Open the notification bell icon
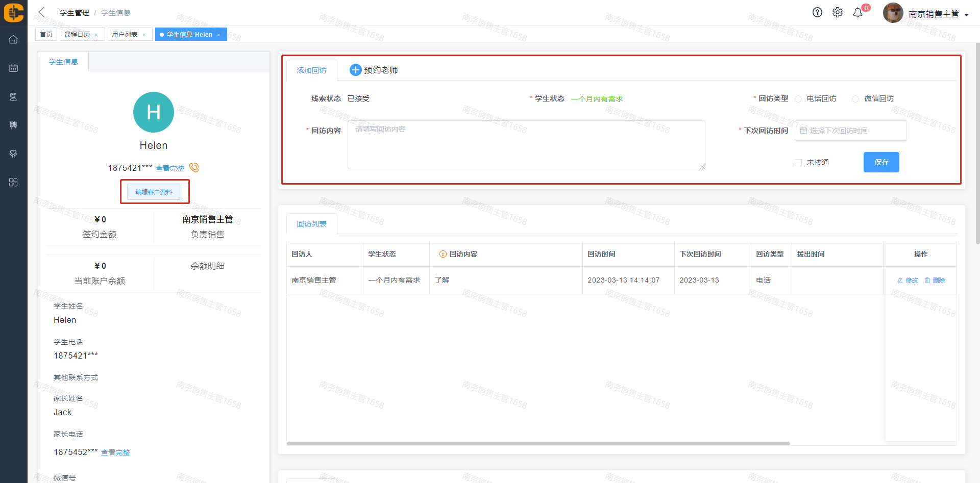 tap(858, 13)
